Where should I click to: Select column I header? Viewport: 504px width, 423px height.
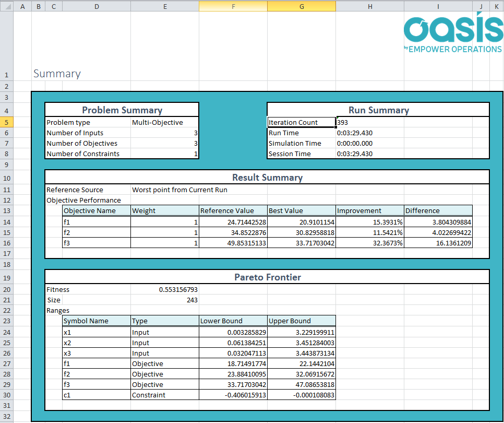coord(438,6)
